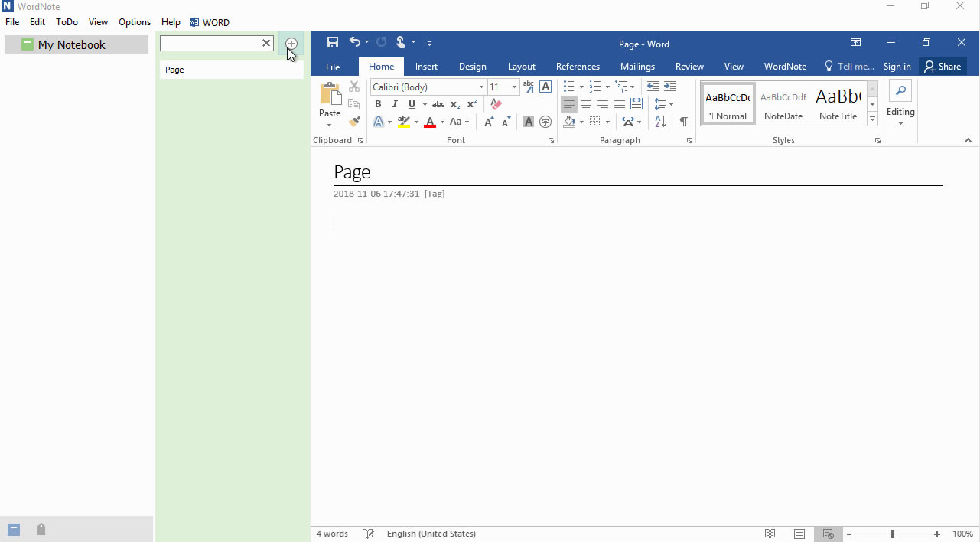Toggle Bold formatting
This screenshot has height=542, width=980.
tap(378, 104)
